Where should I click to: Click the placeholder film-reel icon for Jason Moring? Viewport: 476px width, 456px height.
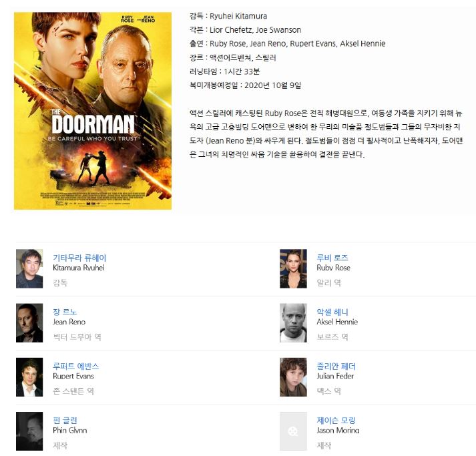click(x=293, y=431)
